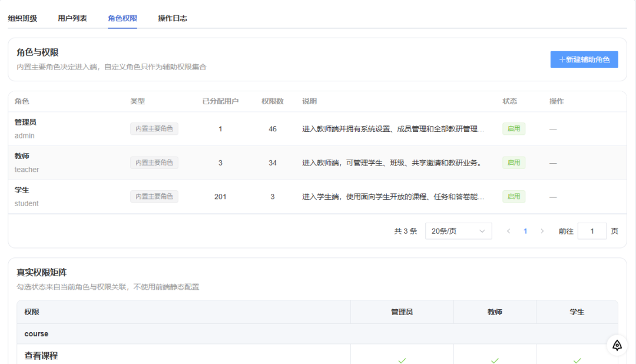636x364 pixels.
Task: Click the 前往 page number input field
Action: pyautogui.click(x=592, y=231)
